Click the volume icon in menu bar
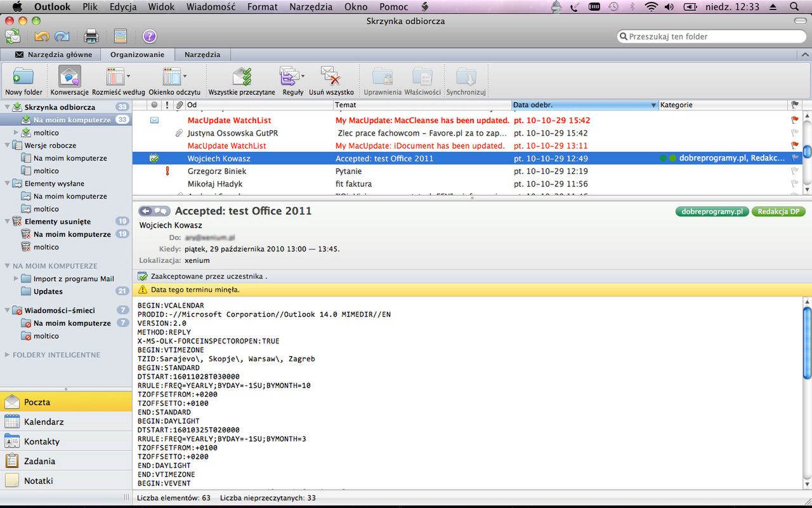This screenshot has width=812, height=508. [669, 7]
